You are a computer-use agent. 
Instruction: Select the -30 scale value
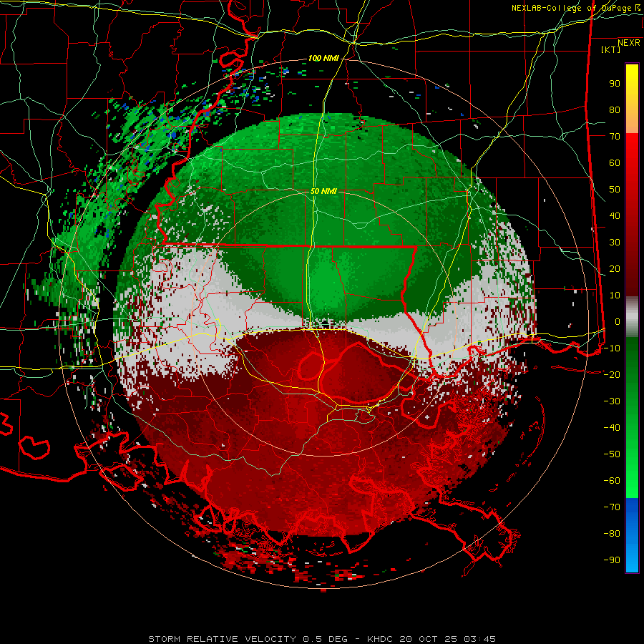coord(612,401)
